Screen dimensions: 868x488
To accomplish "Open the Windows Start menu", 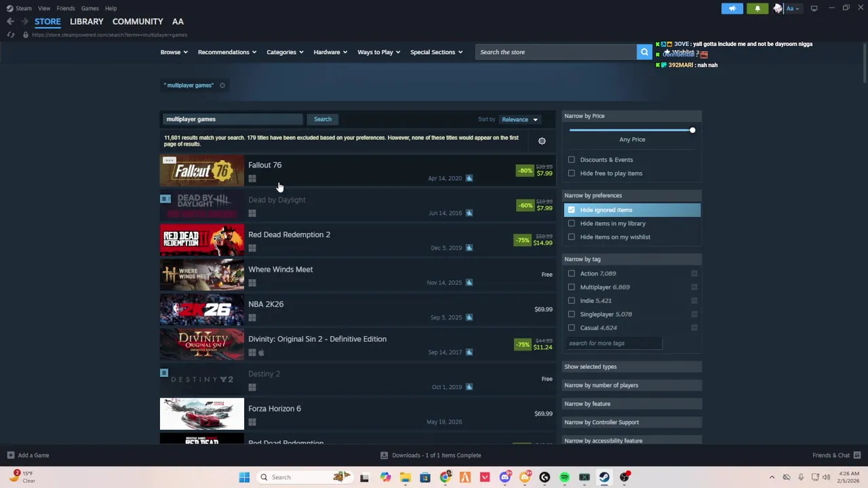I will pos(244,477).
